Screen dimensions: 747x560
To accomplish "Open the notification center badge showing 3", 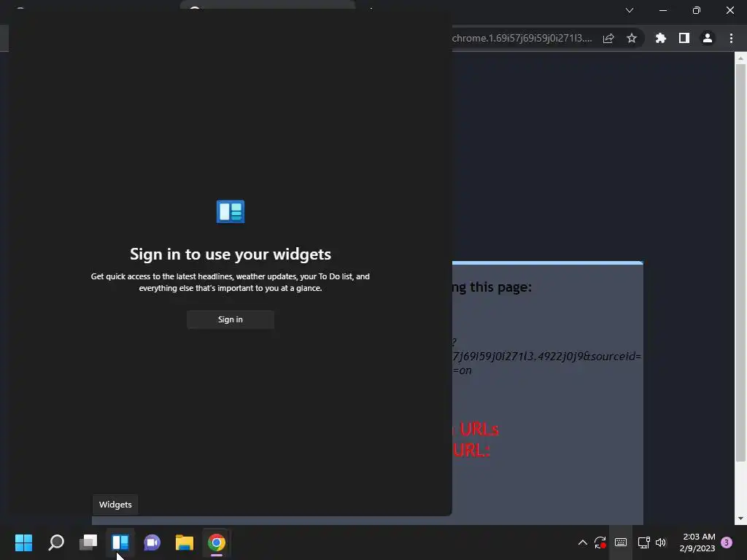I will pos(727,542).
